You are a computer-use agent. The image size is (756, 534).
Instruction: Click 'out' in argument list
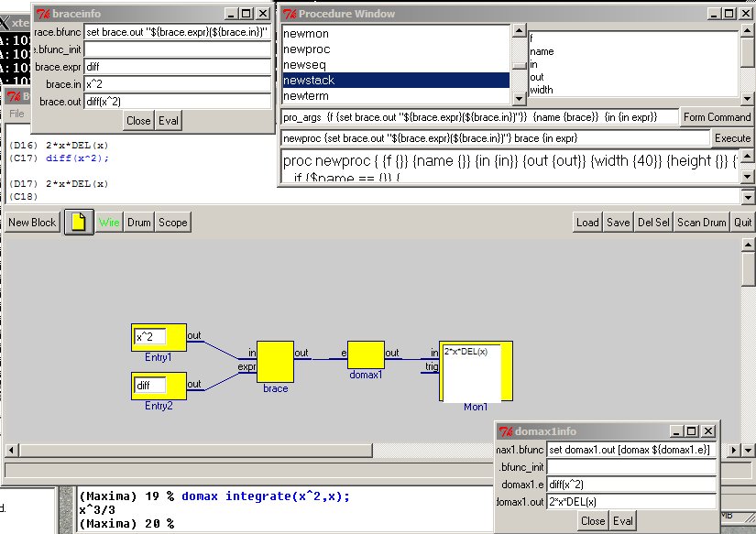click(537, 77)
